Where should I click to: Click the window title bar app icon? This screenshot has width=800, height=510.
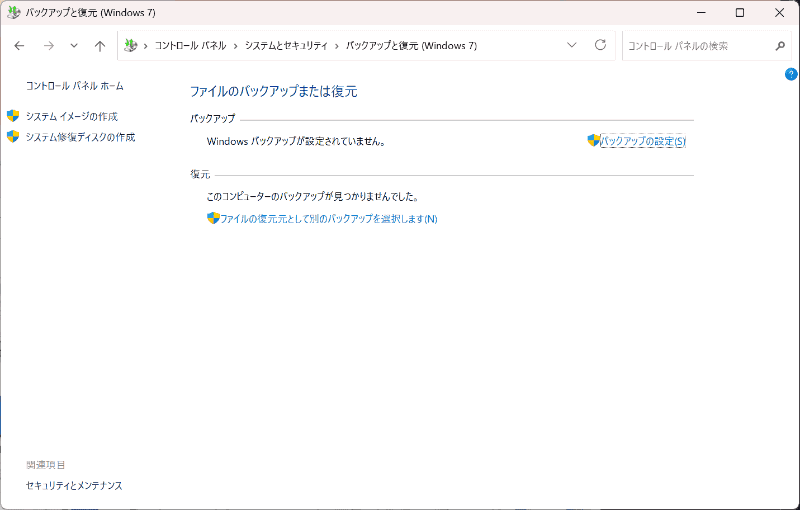coord(14,13)
